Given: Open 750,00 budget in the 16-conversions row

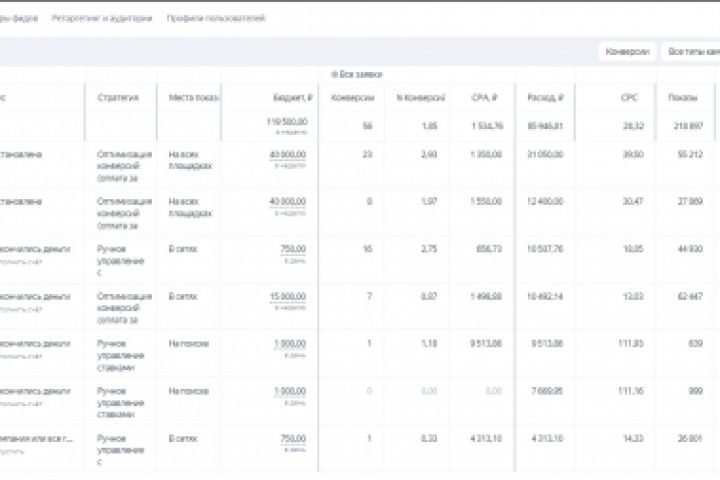Looking at the screenshot, I should pos(294,249).
